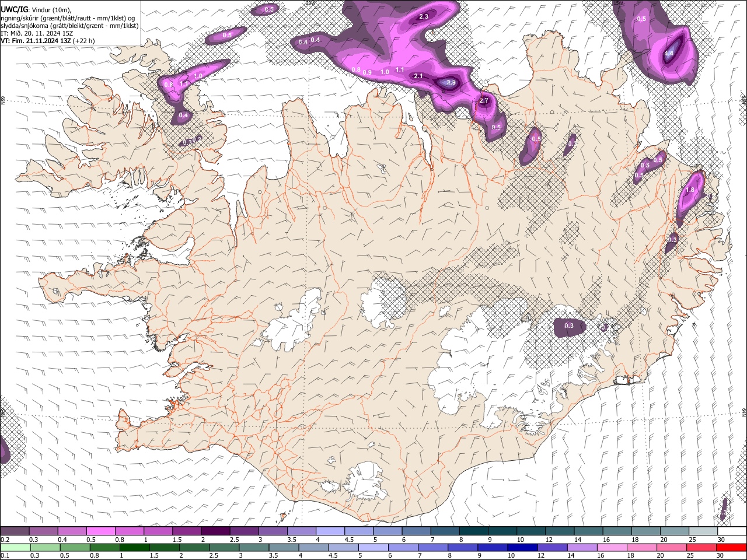Click the 2.7 precipitation value label
This screenshot has height=560, width=747.
pyautogui.click(x=483, y=101)
